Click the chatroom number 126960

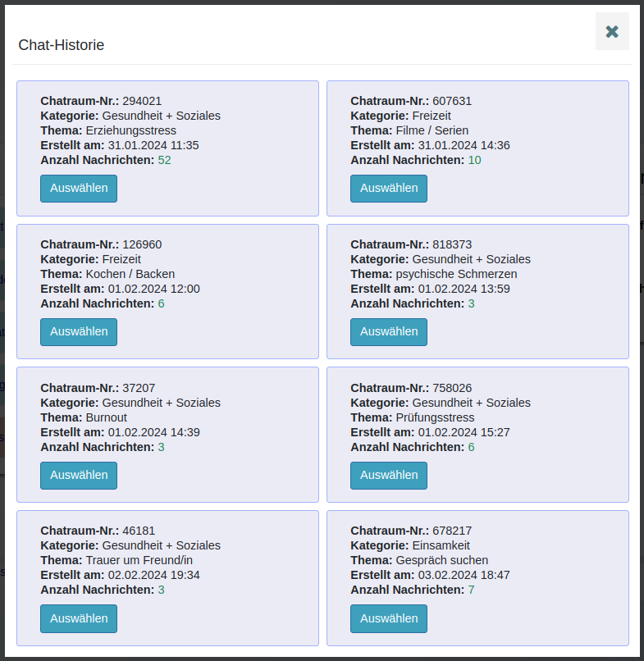tap(142, 244)
